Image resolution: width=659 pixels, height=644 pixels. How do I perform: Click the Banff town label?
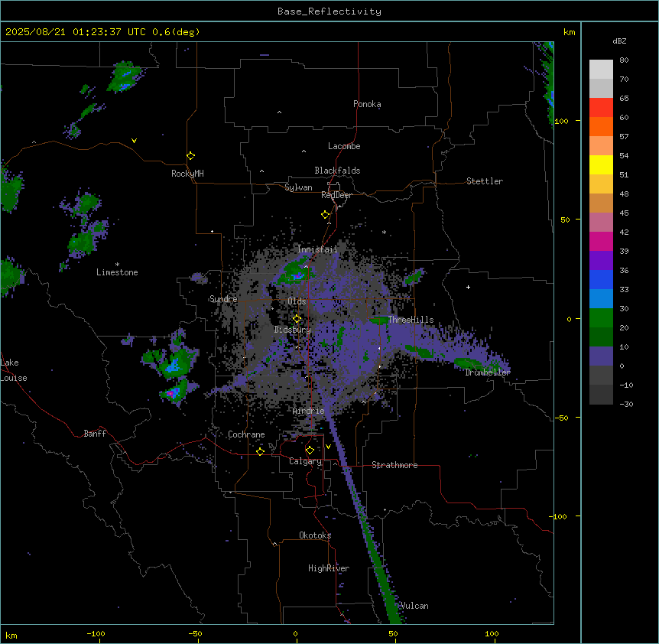(95, 434)
